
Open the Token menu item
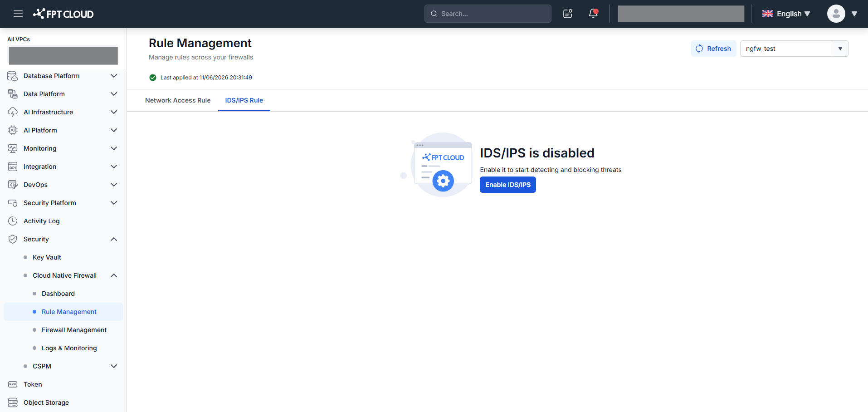tap(33, 384)
